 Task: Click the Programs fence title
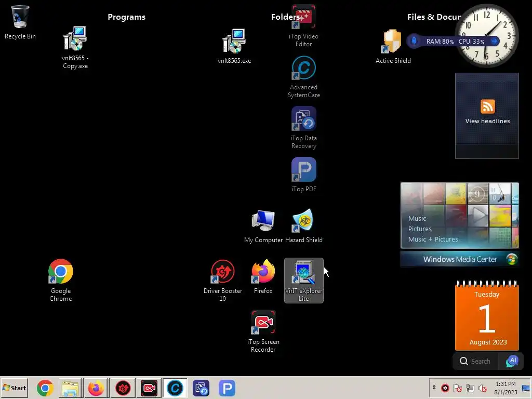(127, 17)
